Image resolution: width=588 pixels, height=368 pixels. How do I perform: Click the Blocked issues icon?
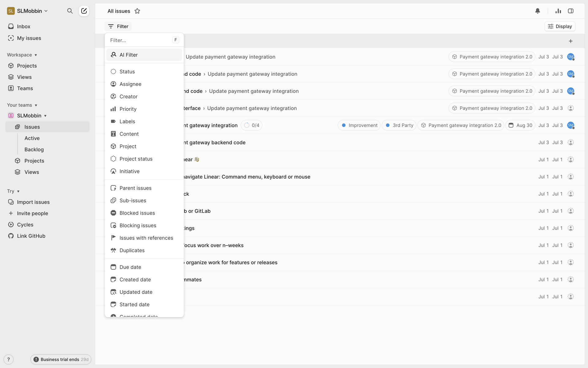coord(113,213)
